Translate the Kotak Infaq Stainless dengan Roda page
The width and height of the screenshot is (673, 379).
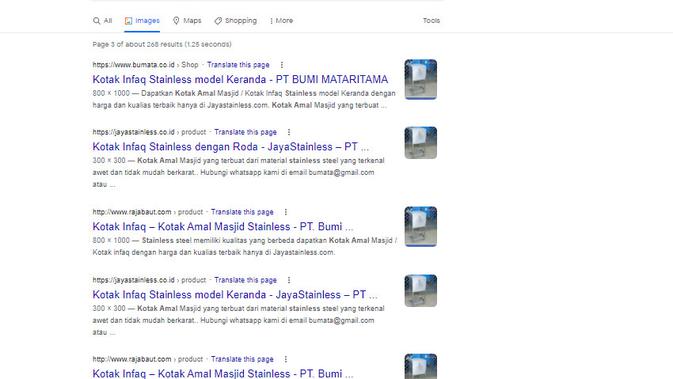click(x=246, y=132)
